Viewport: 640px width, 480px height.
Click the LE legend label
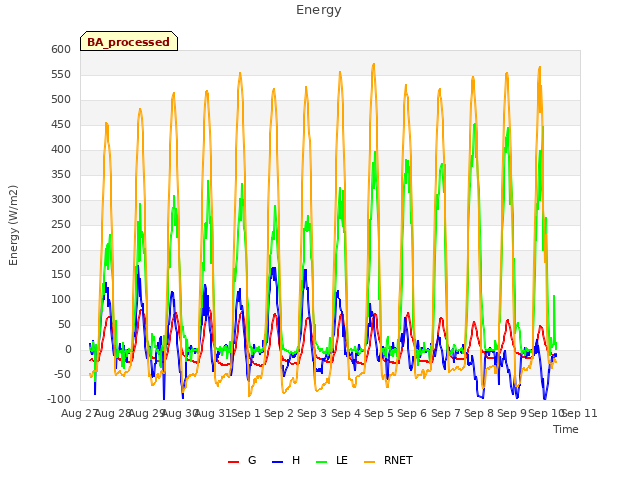(x=342, y=460)
